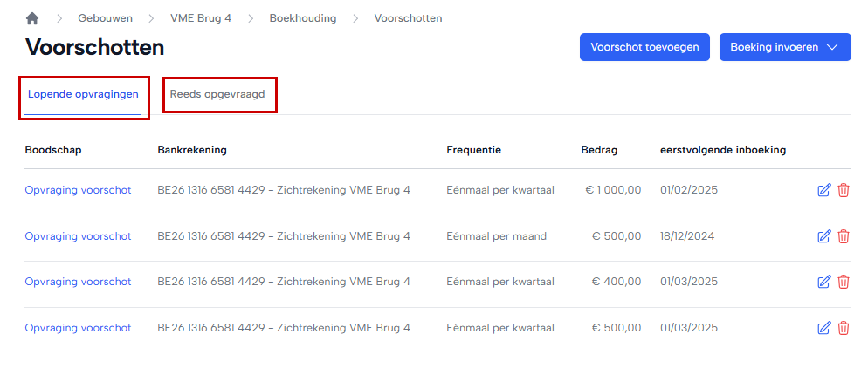Click the home icon in breadcrumb

pos(33,18)
